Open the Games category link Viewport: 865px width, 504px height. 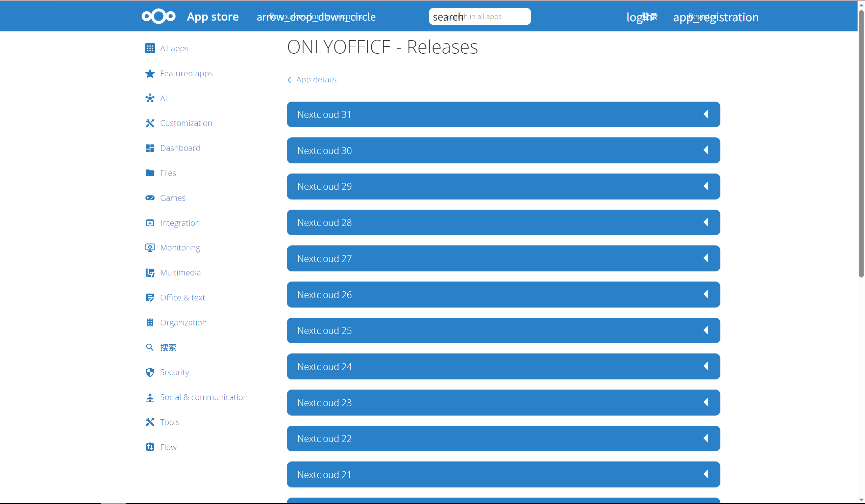click(173, 198)
